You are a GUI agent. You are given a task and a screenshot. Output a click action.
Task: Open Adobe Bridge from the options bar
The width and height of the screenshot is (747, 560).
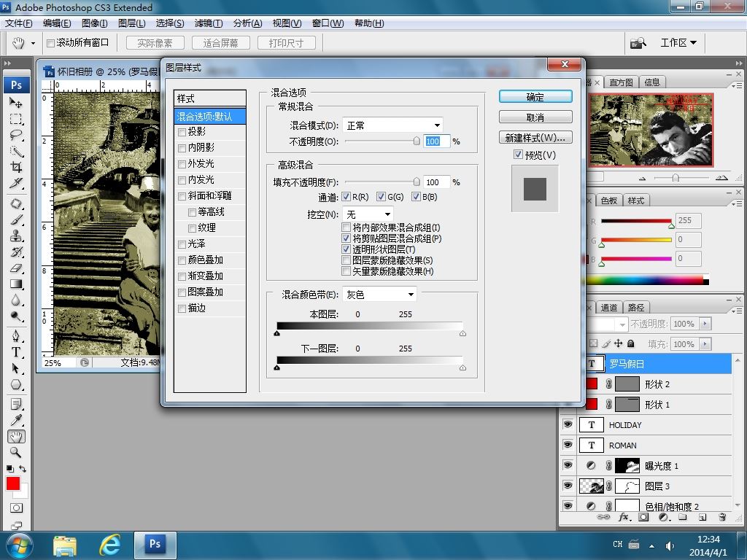coord(638,43)
